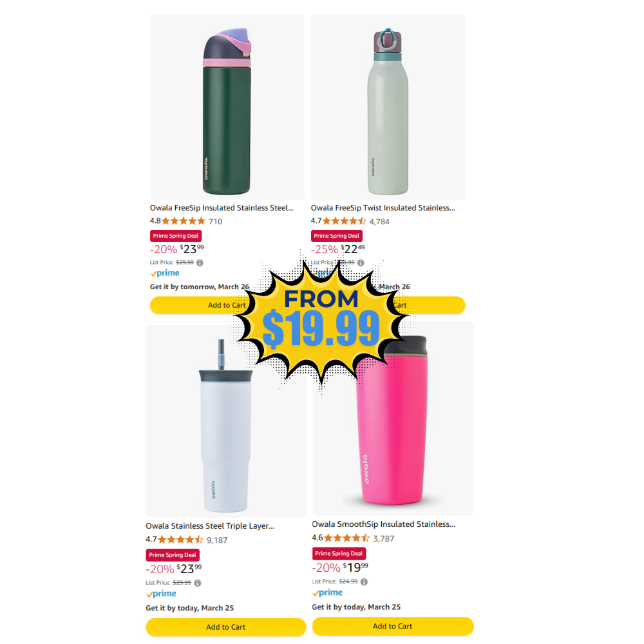Viewport: 644px width, 644px height.
Task: Click info icon beside $29.99 list price, green bottle
Action: pos(200,263)
